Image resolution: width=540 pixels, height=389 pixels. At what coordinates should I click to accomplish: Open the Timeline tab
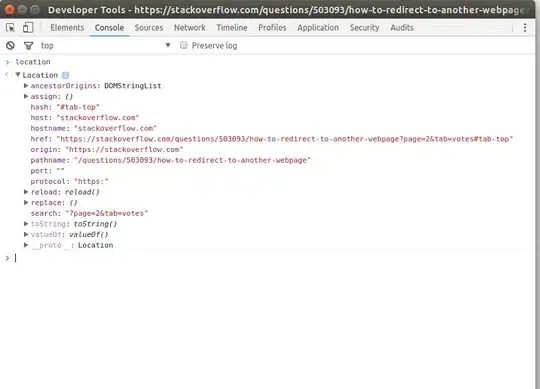tap(232, 28)
